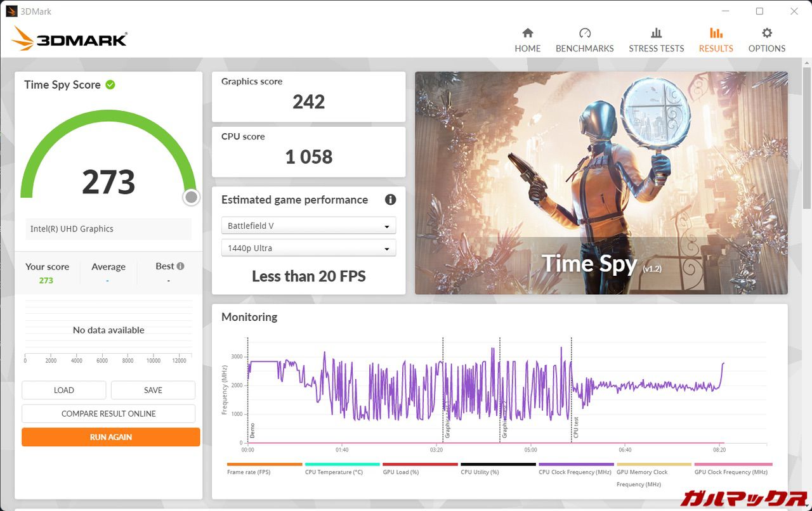The width and height of the screenshot is (812, 511).
Task: Click the Home icon in navigation
Action: (x=527, y=33)
